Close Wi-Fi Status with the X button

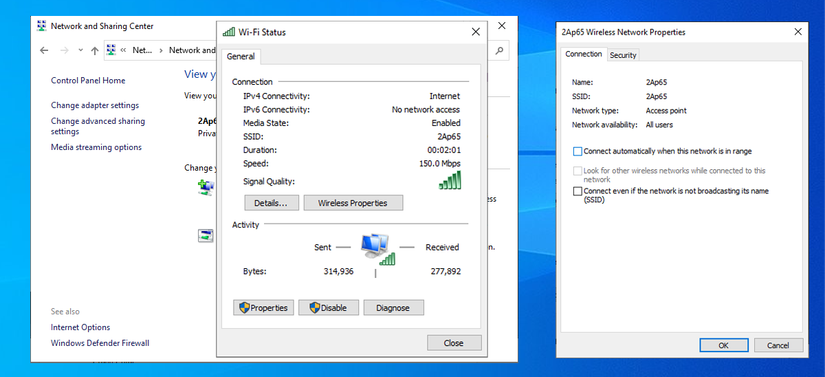click(476, 32)
